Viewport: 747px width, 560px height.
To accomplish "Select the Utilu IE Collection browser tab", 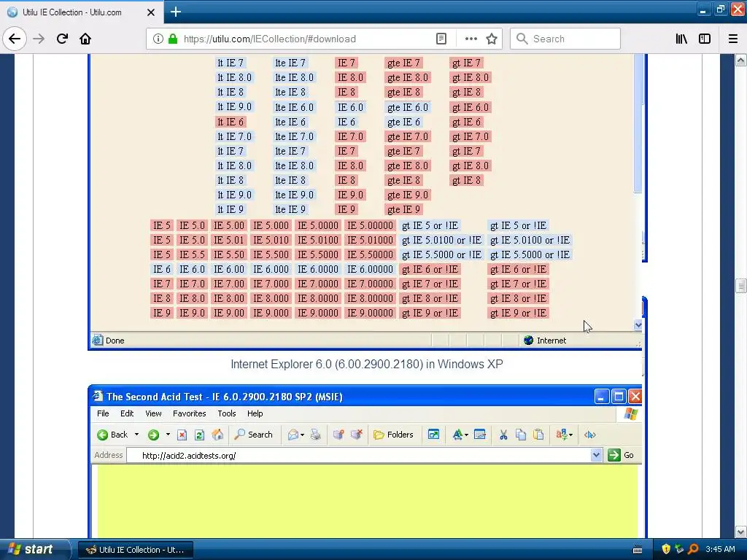I will pos(82,12).
